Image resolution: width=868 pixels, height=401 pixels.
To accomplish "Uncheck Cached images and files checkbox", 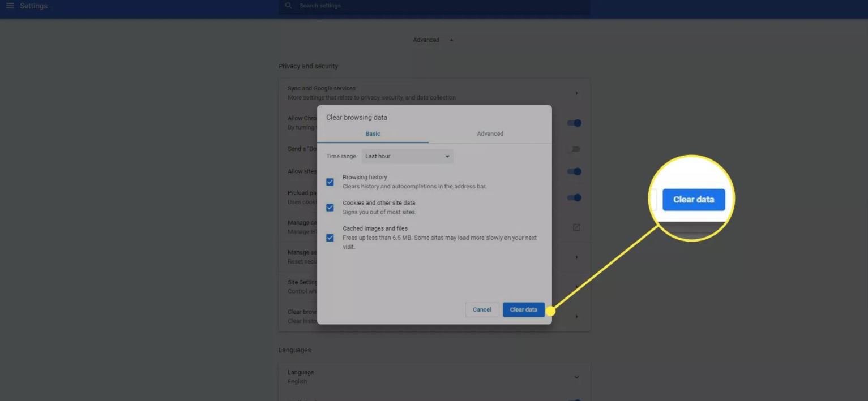I will tap(330, 238).
